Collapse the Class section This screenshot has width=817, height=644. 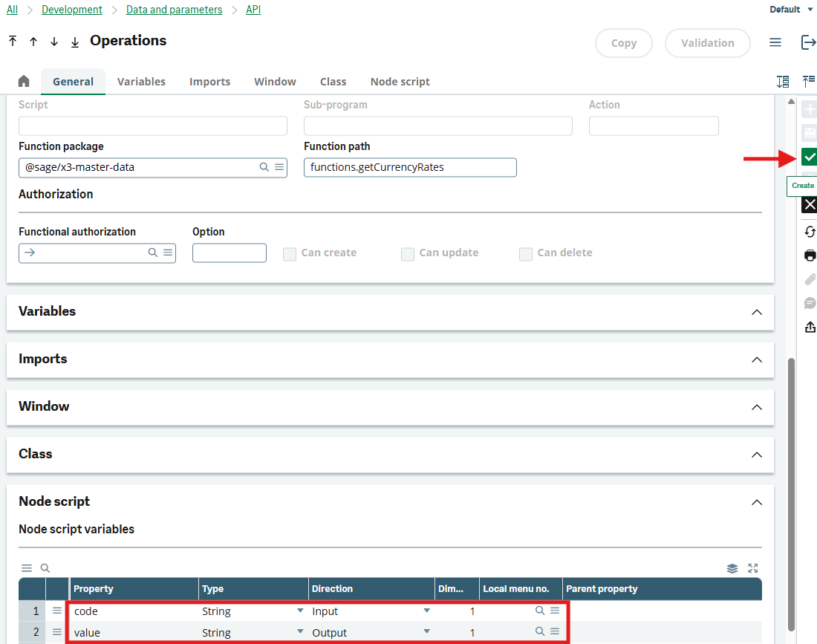(757, 455)
